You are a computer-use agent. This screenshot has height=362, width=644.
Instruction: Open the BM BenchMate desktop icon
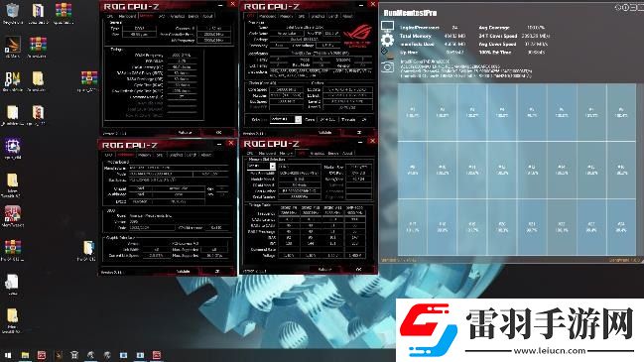12,81
